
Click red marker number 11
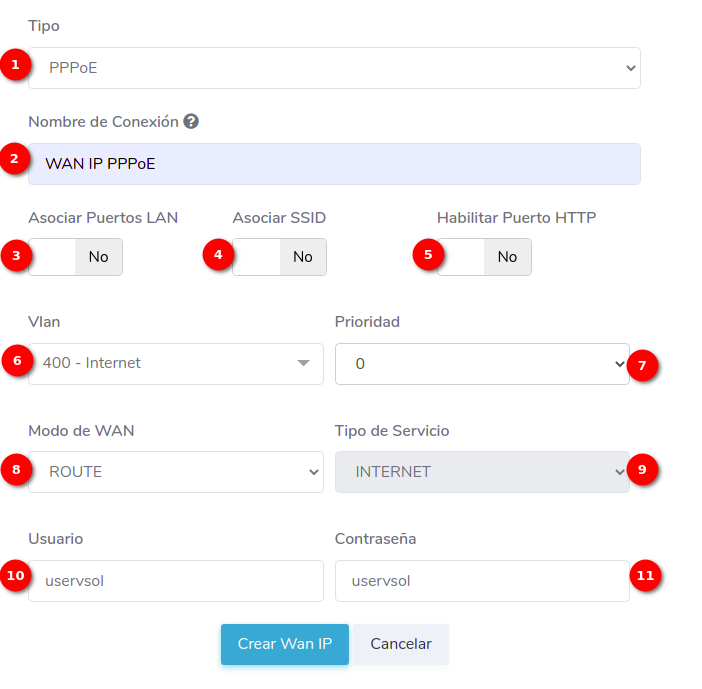click(x=645, y=575)
